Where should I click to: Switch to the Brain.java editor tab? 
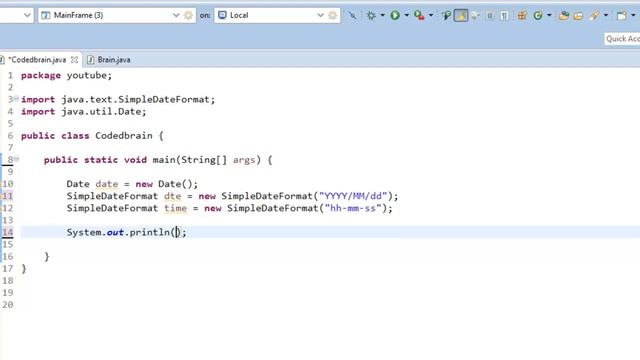pos(114,60)
